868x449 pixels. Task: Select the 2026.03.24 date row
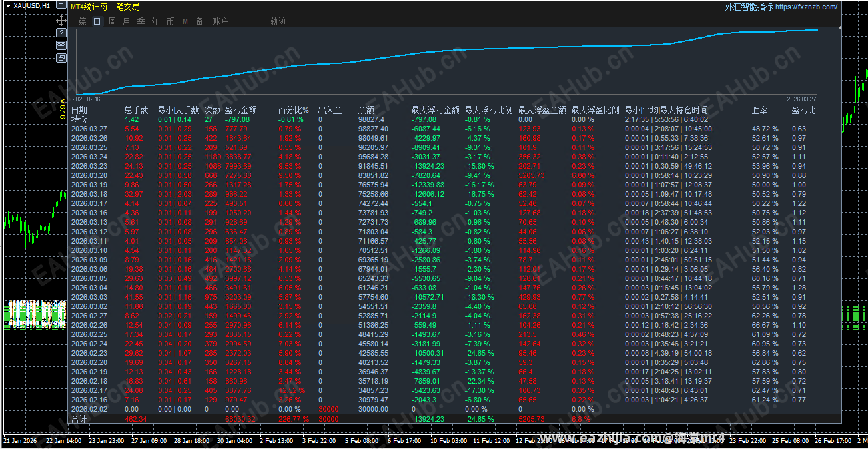89,157
